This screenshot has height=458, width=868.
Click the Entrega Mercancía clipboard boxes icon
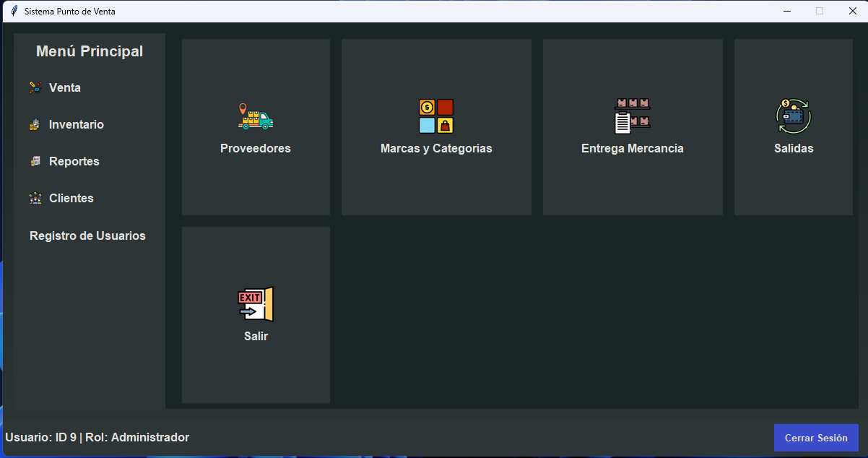(633, 116)
